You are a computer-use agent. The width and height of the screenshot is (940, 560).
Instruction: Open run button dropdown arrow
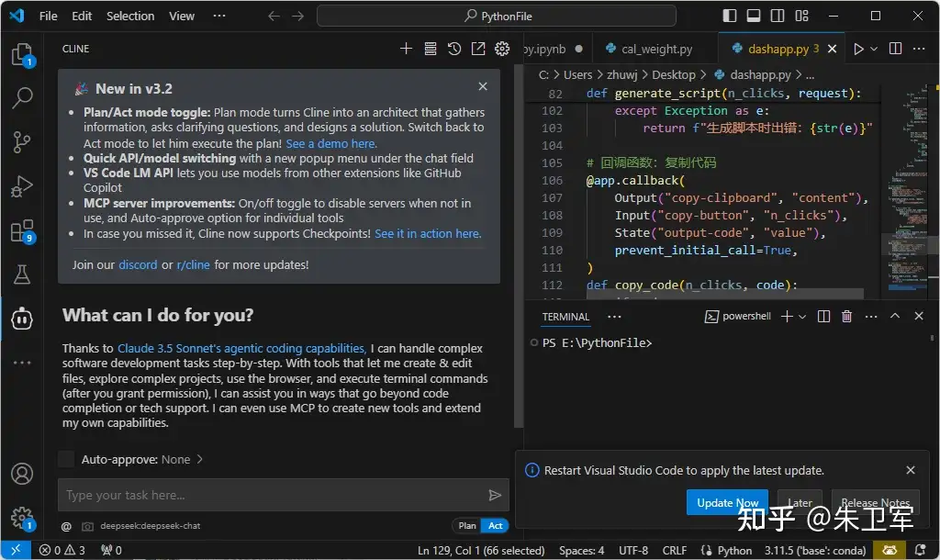pyautogui.click(x=874, y=49)
